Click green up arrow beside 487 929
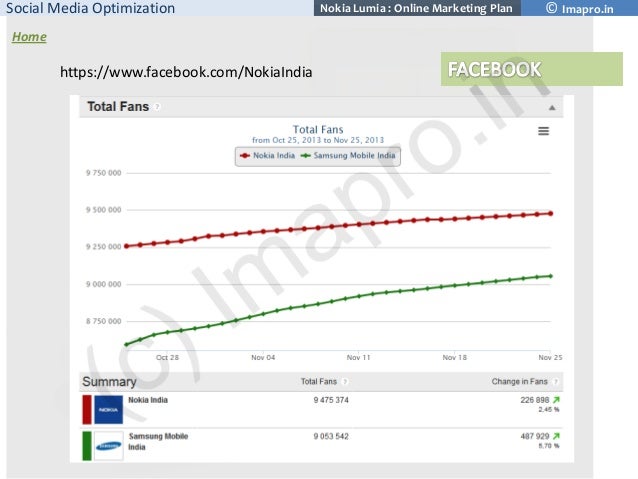The image size is (638, 479). coord(556,436)
